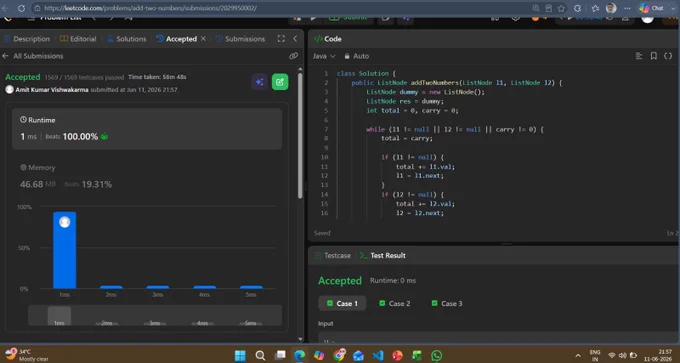Collapse the left panel with chevron

click(x=295, y=39)
